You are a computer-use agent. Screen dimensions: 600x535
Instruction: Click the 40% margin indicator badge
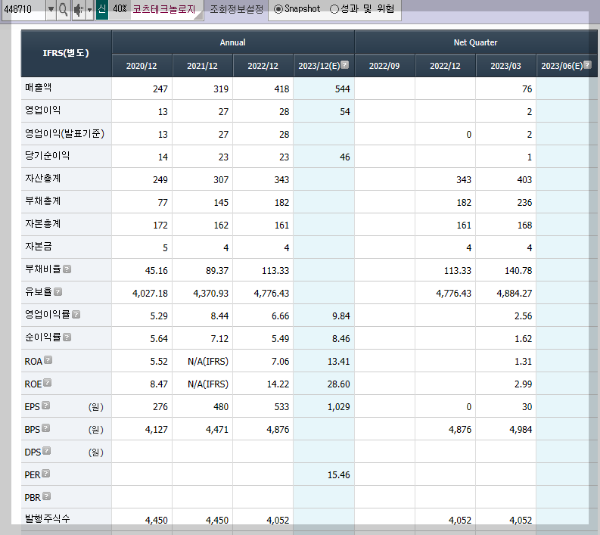[x=120, y=8]
